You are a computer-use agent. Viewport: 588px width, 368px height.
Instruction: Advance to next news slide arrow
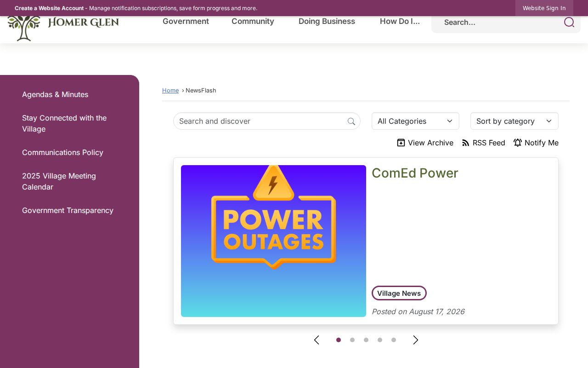click(x=416, y=340)
